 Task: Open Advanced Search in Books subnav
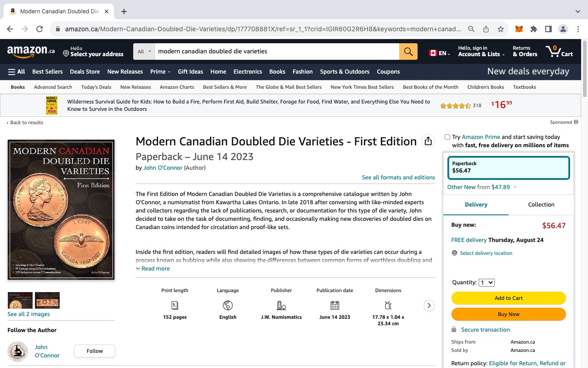[x=53, y=87]
